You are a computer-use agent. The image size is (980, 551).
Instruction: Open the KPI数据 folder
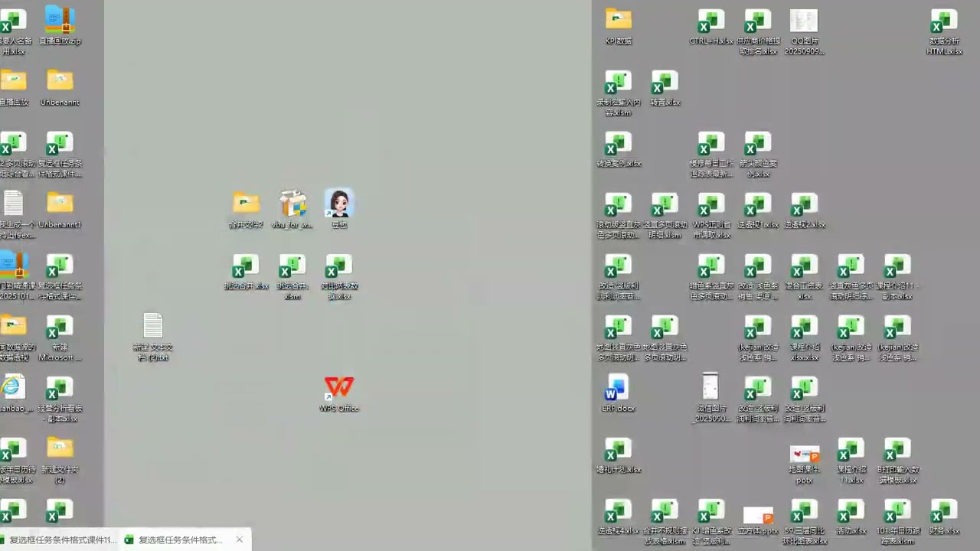coord(619,26)
